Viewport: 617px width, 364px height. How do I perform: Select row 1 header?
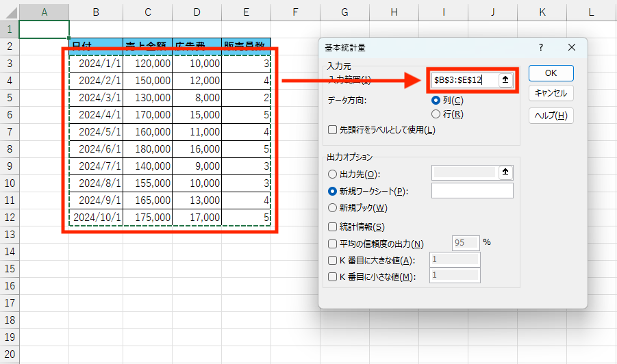click(10, 29)
